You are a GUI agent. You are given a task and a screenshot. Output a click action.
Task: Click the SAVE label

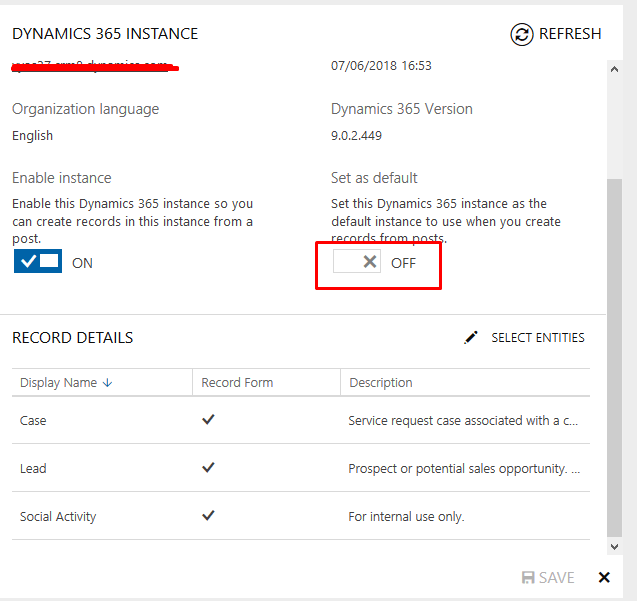point(557,577)
